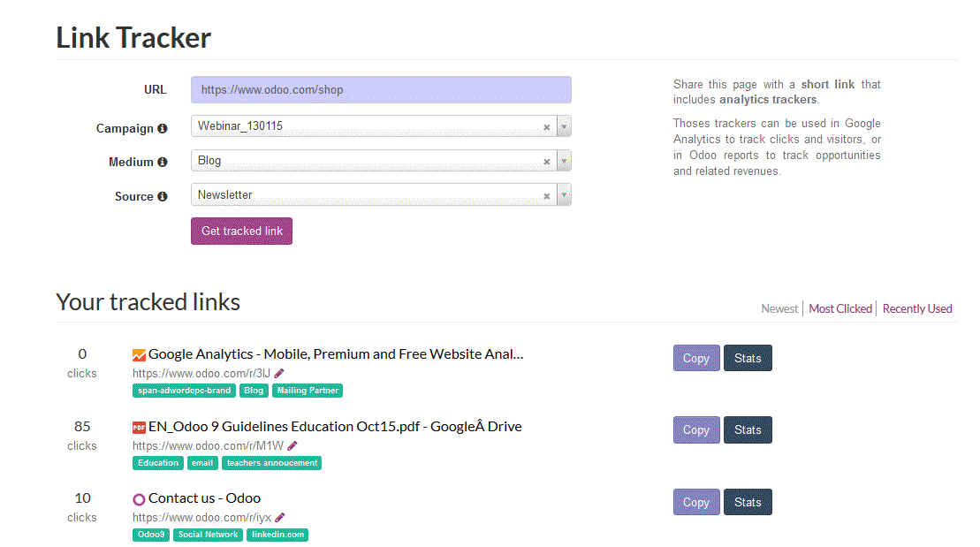
Task: Remove the Blog medium using the × icon
Action: 547,160
